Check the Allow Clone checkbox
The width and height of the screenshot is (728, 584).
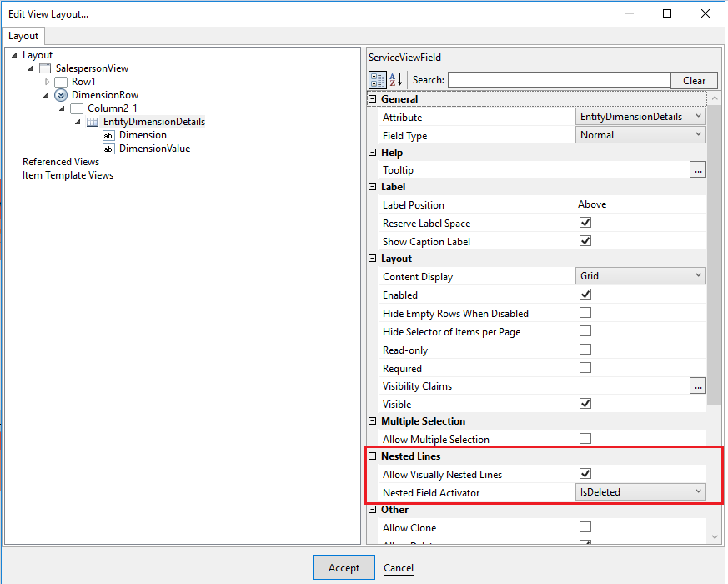click(585, 527)
